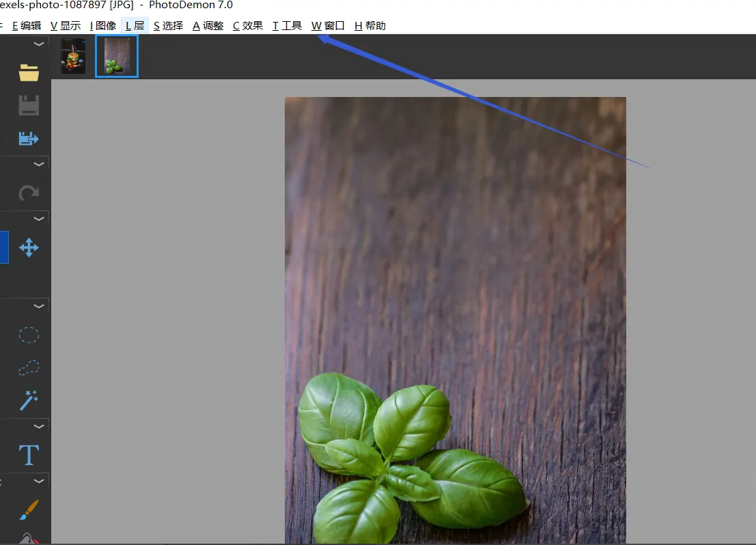Toggle the chevron above the elliptical selection tool
The image size is (756, 545).
tap(39, 307)
